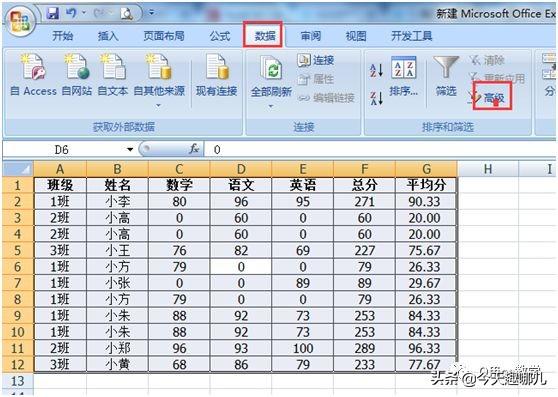Select average cell 90.33

[x=426, y=202]
